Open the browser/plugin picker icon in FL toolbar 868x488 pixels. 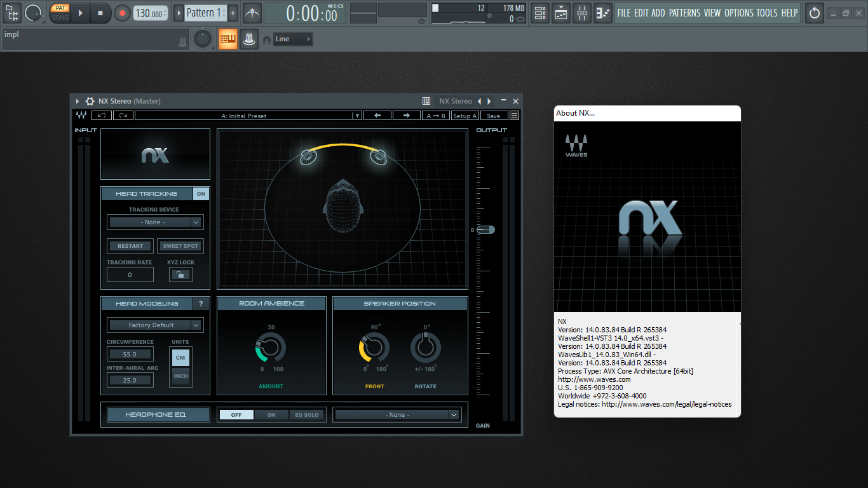tap(12, 13)
